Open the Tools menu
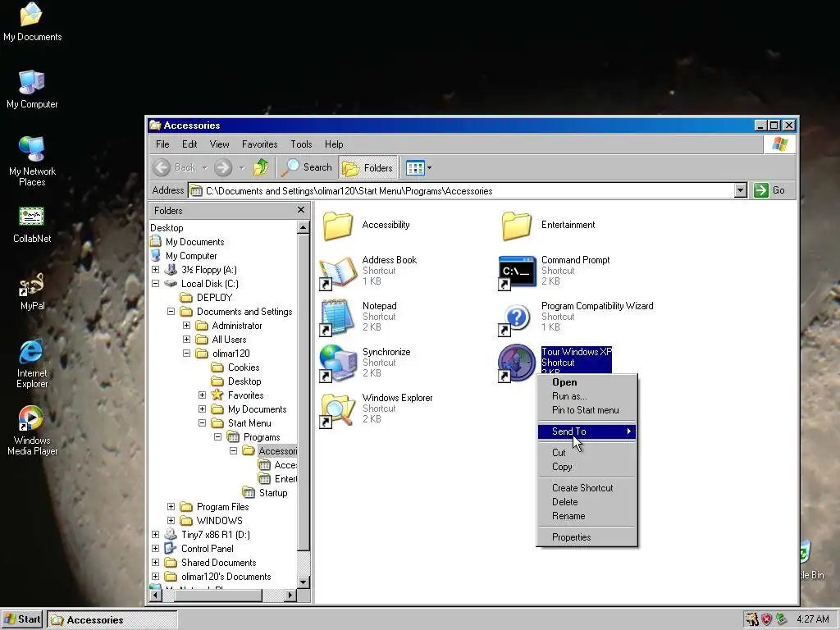The width and height of the screenshot is (840, 630). (x=301, y=144)
